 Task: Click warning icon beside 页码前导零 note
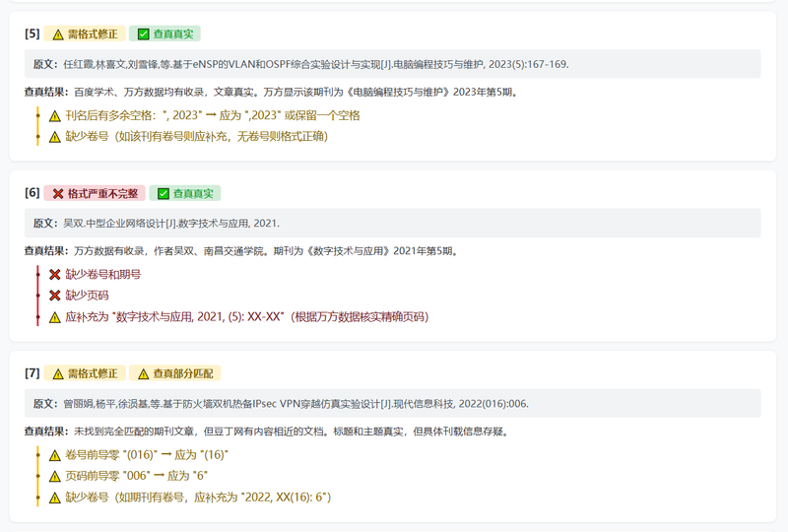click(x=55, y=476)
